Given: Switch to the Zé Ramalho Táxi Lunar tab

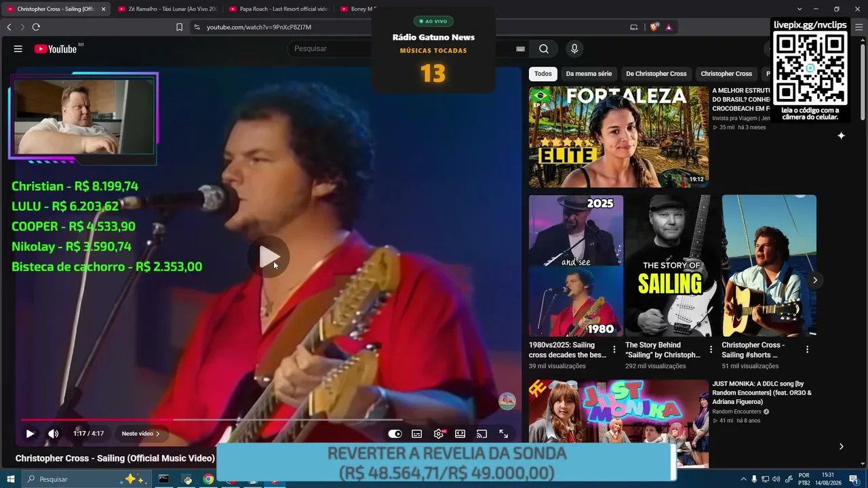Looking at the screenshot, I should [167, 9].
